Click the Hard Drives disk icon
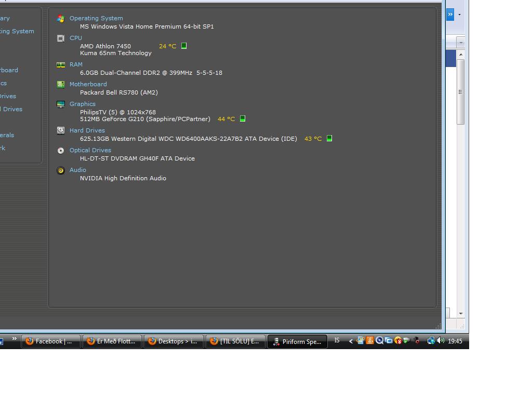 [x=61, y=130]
